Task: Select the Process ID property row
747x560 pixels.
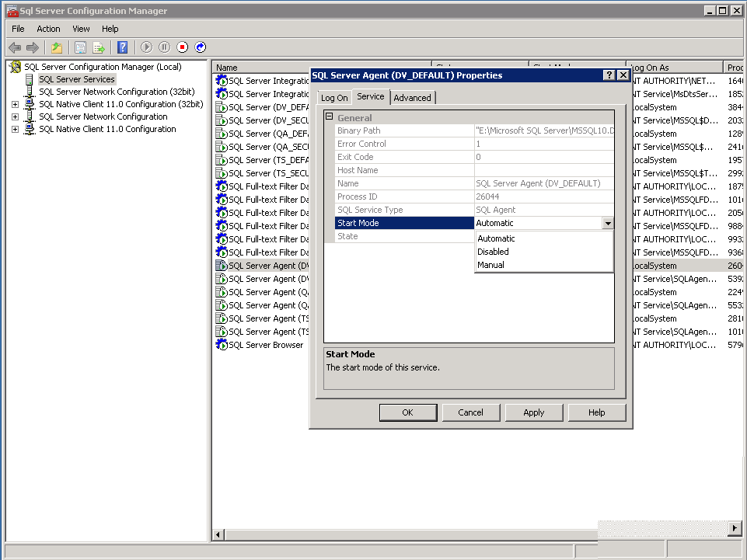Action: tap(474, 197)
